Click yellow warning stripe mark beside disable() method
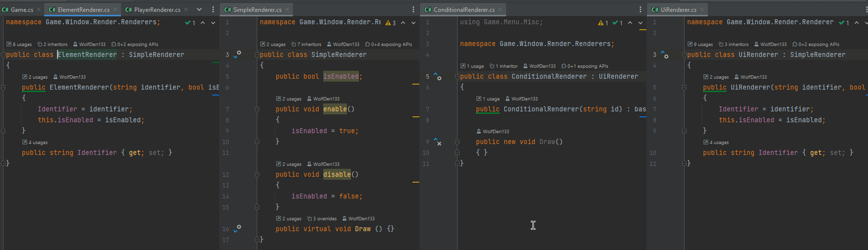868x250 pixels. (416, 182)
